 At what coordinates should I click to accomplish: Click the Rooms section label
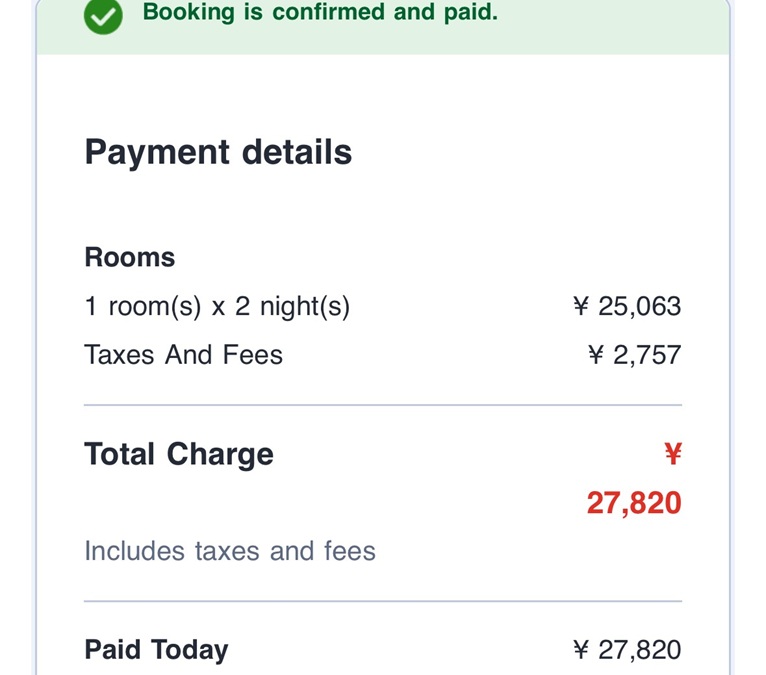pyautogui.click(x=130, y=257)
